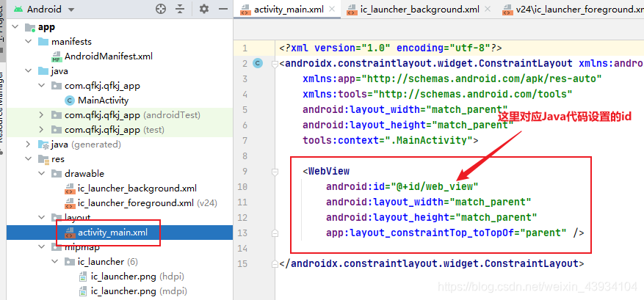The width and height of the screenshot is (644, 300).
Task: Click the ic_launcher_foreground.xml file icon in tree
Action: click(x=70, y=203)
